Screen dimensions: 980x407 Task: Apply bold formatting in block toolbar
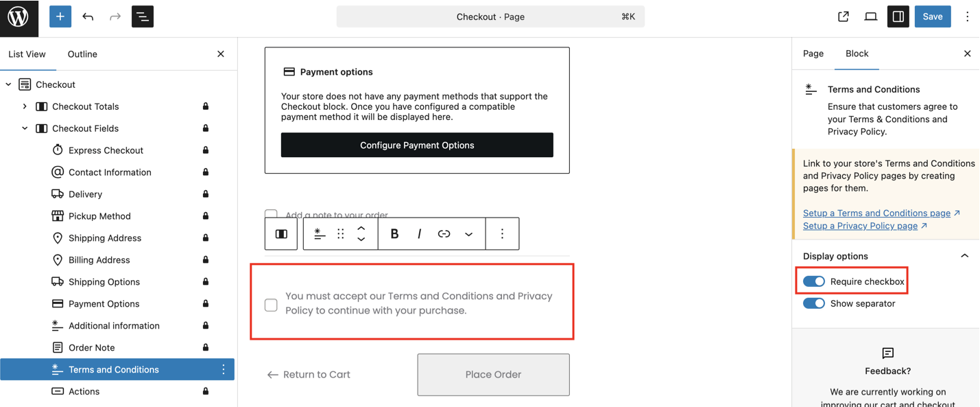[x=394, y=234]
